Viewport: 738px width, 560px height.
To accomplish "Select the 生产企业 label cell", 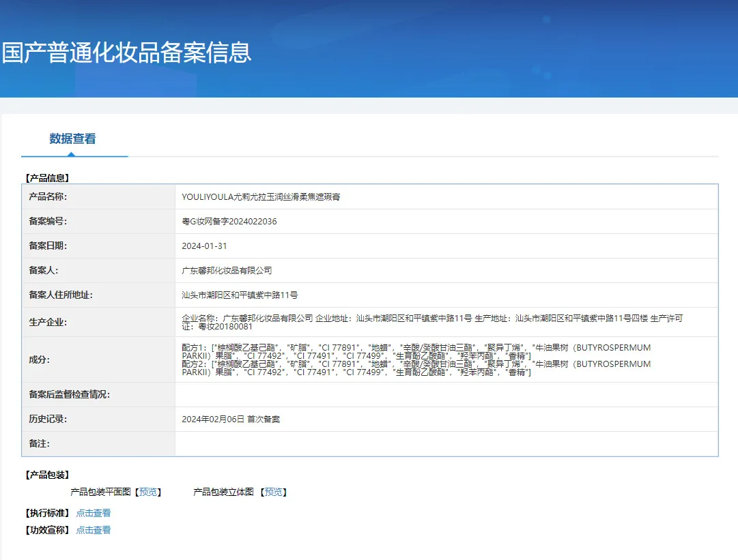I will click(98, 322).
